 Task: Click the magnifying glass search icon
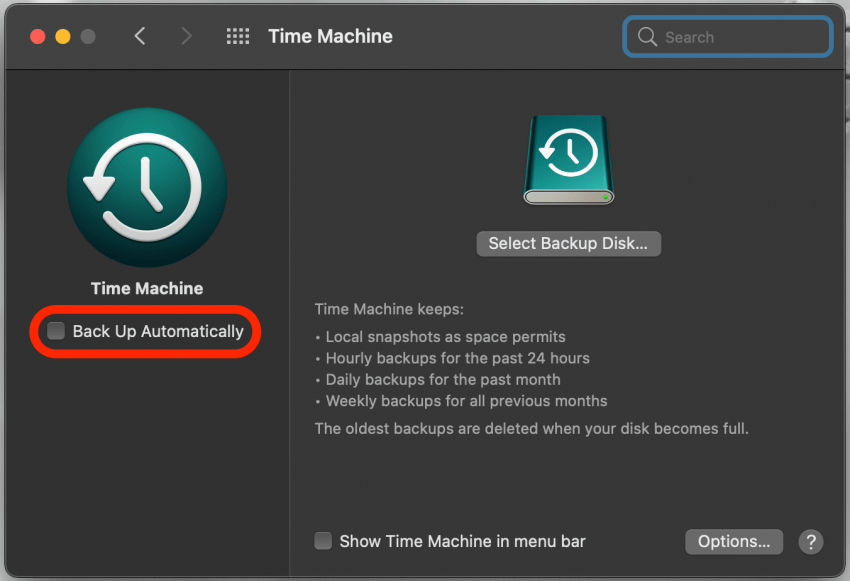click(x=648, y=37)
